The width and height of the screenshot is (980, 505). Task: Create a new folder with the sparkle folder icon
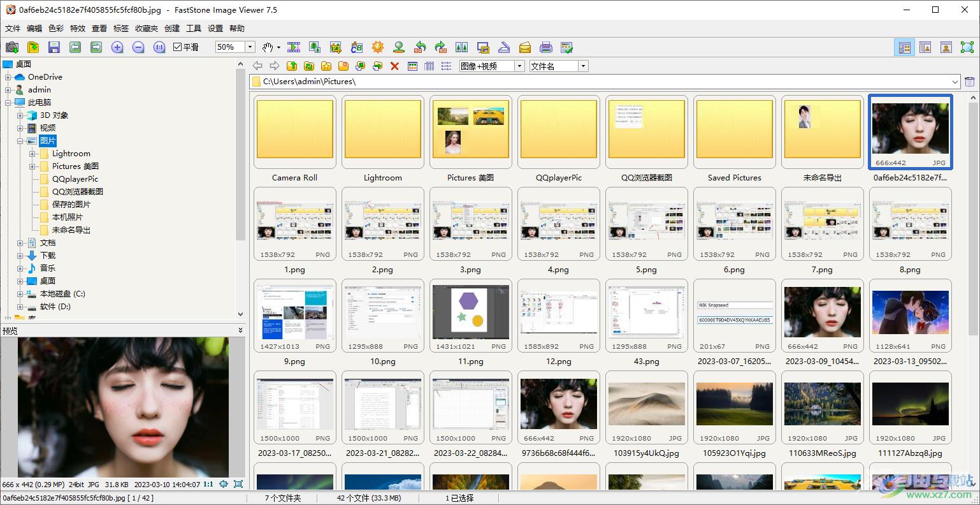coord(343,66)
